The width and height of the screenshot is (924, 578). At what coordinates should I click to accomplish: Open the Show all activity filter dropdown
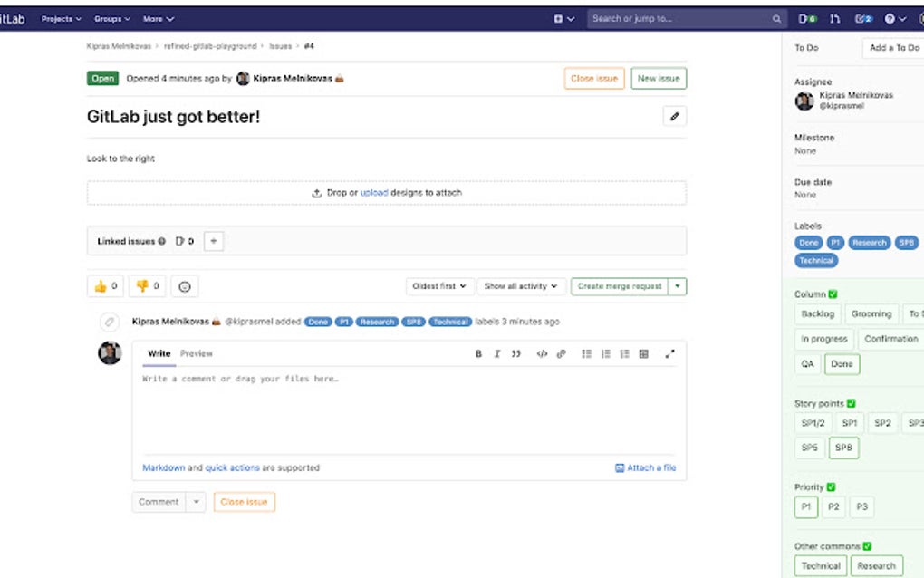pyautogui.click(x=521, y=285)
